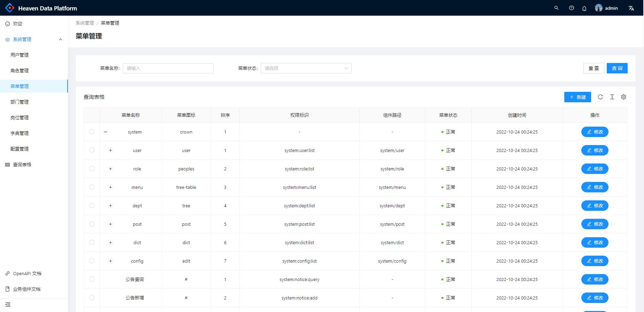Screen dimensions: 644x312
Task: Select radio button for 公告新增 row
Action: pos(92,298)
